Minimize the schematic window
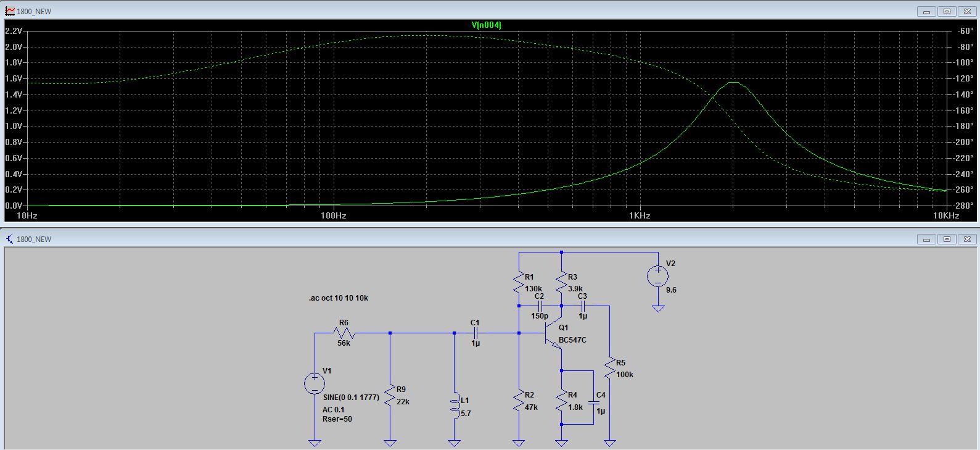980x450 pixels. pos(926,239)
